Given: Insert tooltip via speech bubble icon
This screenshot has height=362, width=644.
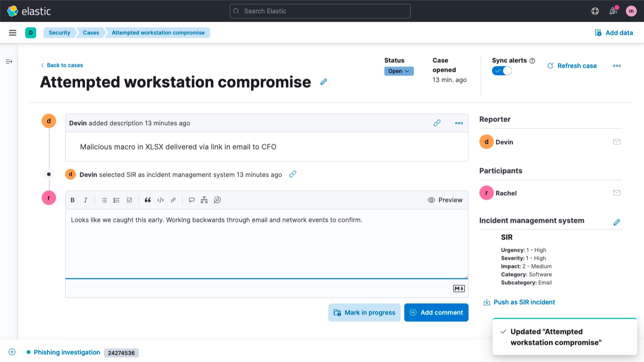Looking at the screenshot, I should coord(192,200).
